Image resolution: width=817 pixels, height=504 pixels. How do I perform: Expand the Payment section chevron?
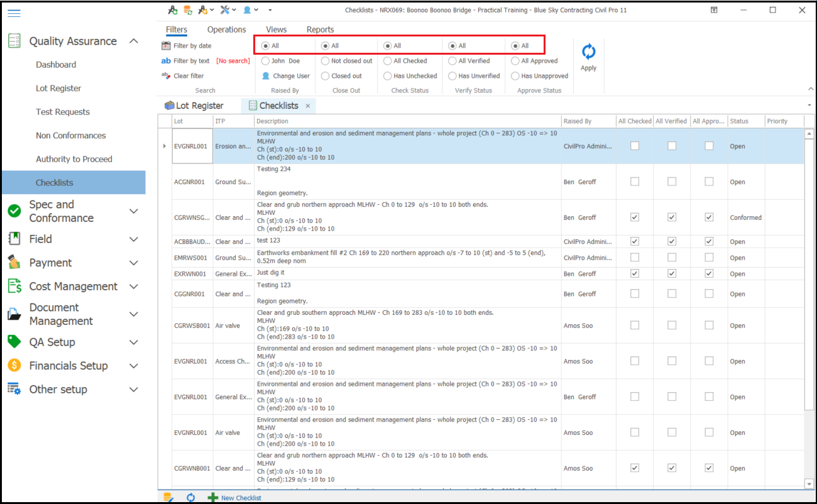pyautogui.click(x=133, y=263)
